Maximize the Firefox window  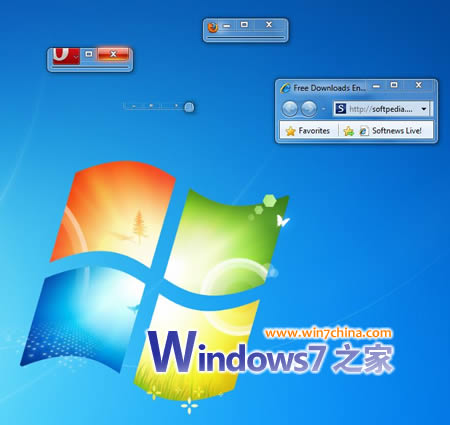(x=244, y=25)
